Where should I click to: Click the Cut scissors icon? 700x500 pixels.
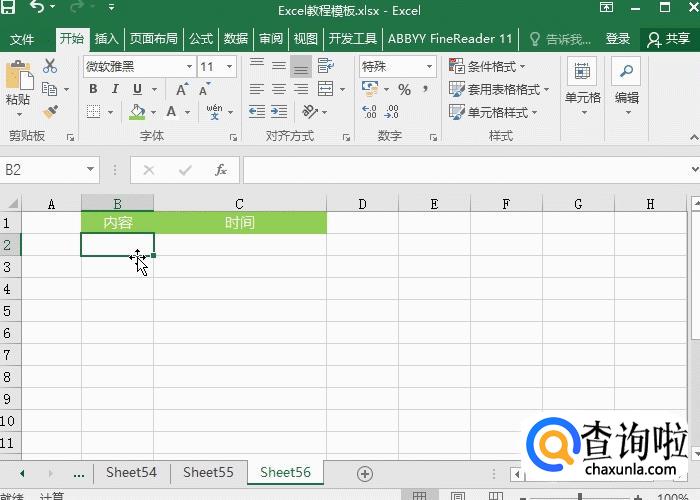click(x=50, y=66)
